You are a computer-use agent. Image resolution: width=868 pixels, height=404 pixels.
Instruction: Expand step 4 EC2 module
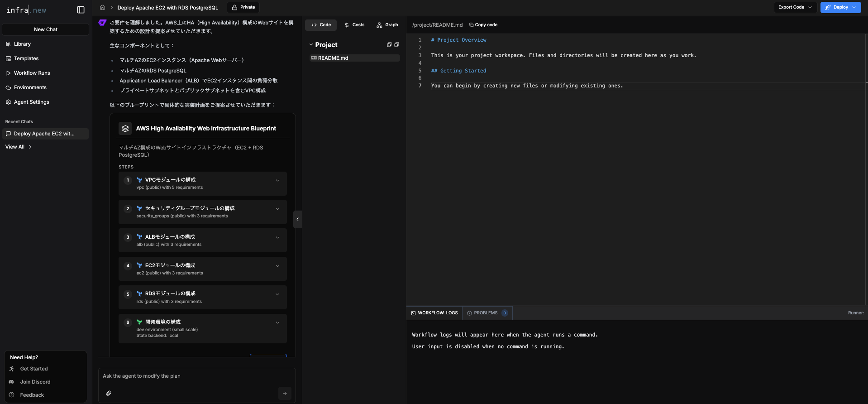[277, 266]
